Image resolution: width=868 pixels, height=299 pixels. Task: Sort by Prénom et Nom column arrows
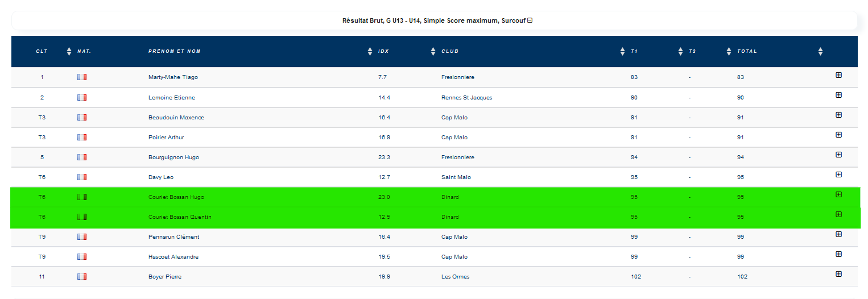pos(370,51)
